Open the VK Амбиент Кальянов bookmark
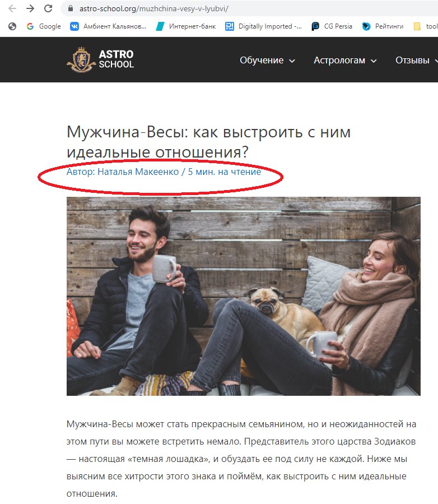Viewport: 438px width, 504px height. [108, 26]
